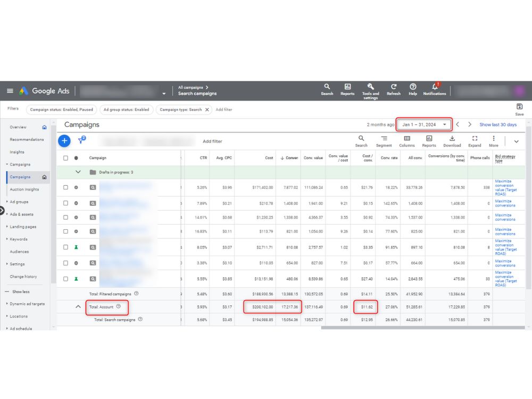Open Recommendations in the sidebar
The height and width of the screenshot is (399, 532).
(x=27, y=139)
